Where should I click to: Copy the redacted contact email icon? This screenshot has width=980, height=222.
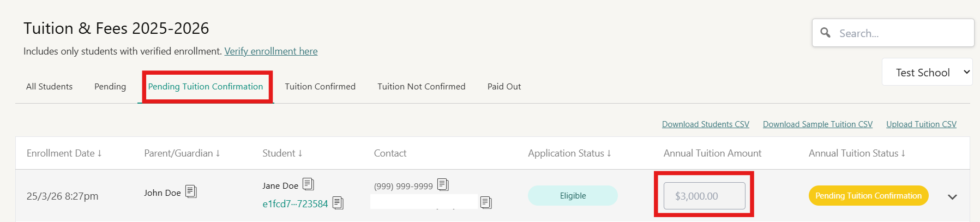(x=486, y=202)
